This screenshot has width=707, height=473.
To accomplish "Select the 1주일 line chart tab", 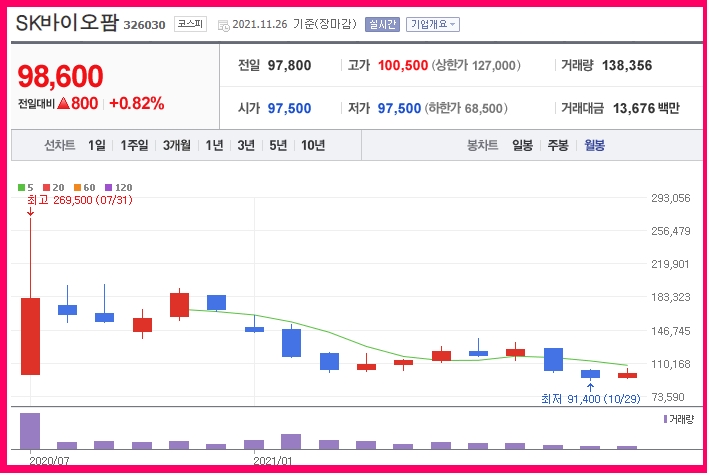I will click(134, 145).
